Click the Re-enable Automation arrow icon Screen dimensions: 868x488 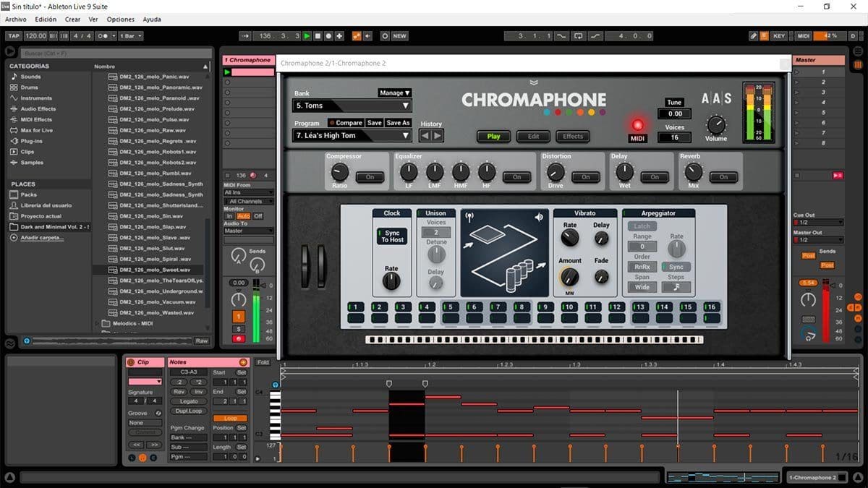tap(368, 35)
